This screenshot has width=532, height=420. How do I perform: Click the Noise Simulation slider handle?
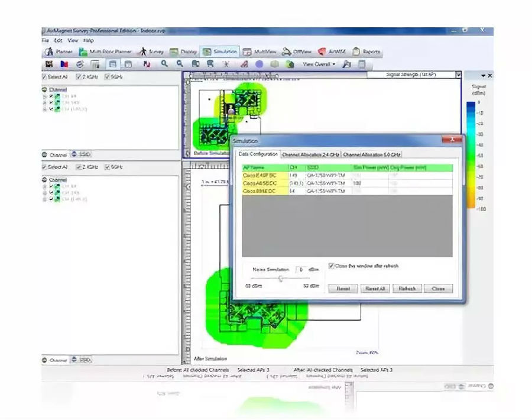[280, 279]
